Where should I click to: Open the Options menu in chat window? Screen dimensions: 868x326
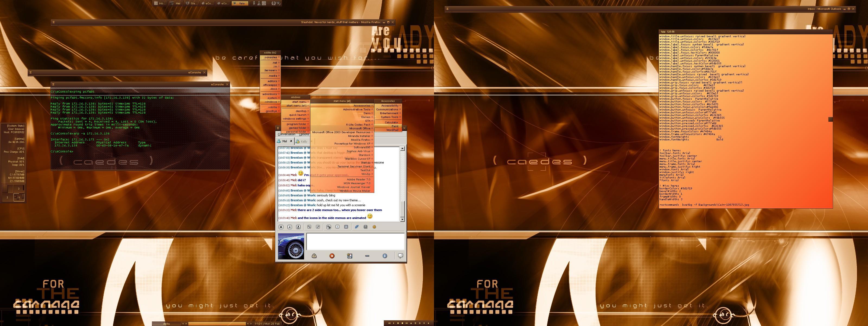click(x=304, y=134)
